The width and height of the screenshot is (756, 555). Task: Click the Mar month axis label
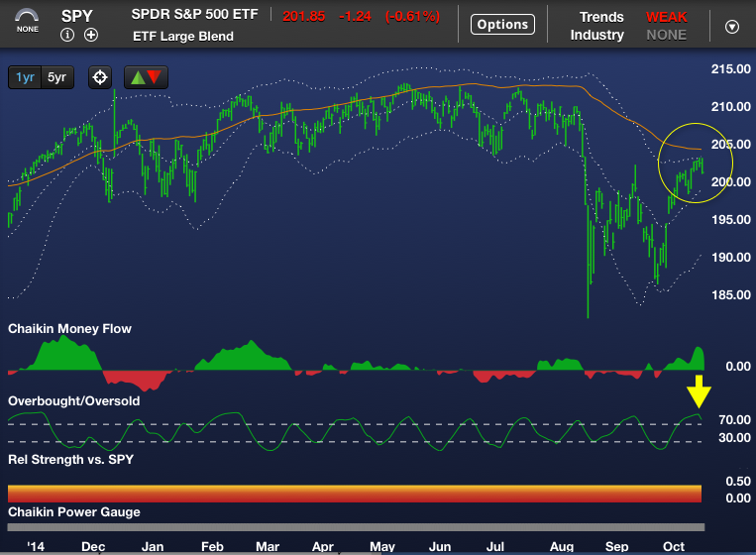(x=268, y=547)
